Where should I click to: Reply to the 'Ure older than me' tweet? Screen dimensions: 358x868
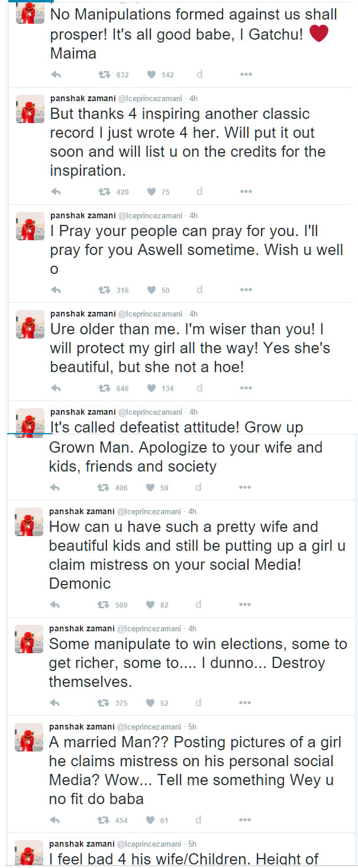[56, 388]
